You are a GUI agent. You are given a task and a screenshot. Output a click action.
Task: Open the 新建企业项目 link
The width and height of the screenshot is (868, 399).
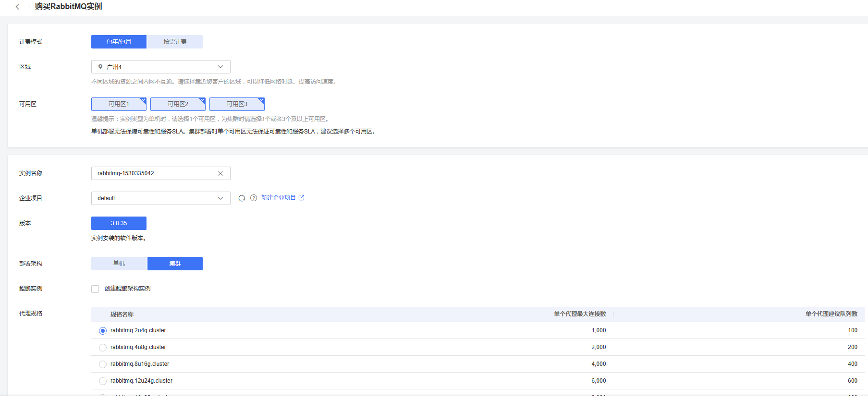point(278,198)
